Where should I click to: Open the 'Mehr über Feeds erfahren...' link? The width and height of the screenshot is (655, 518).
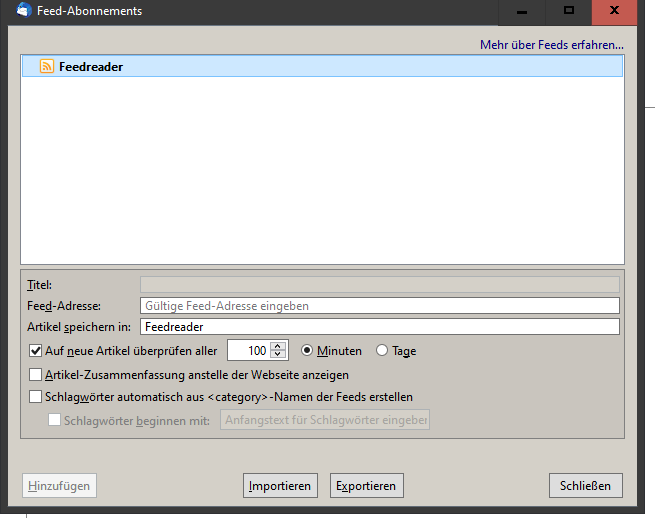(x=551, y=45)
